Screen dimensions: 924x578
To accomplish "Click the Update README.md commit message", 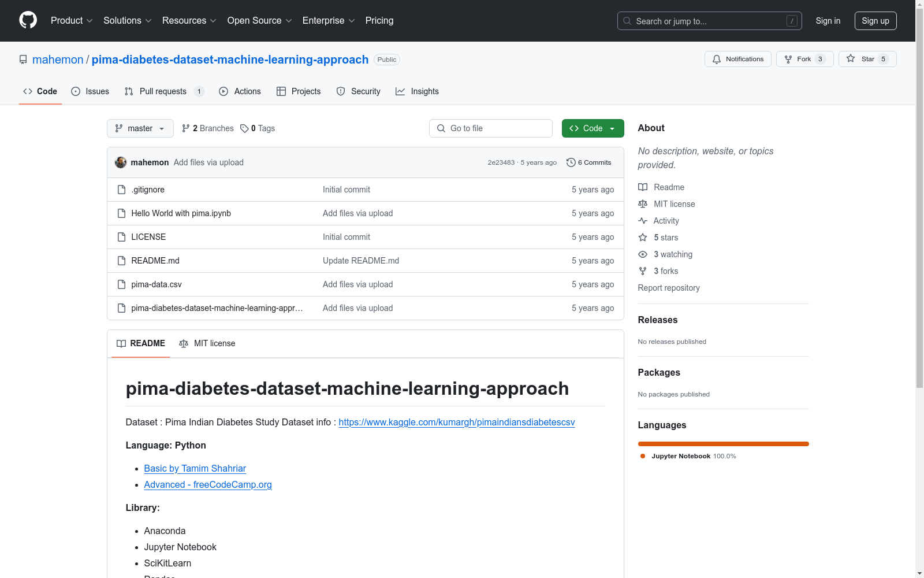I will 361,261.
